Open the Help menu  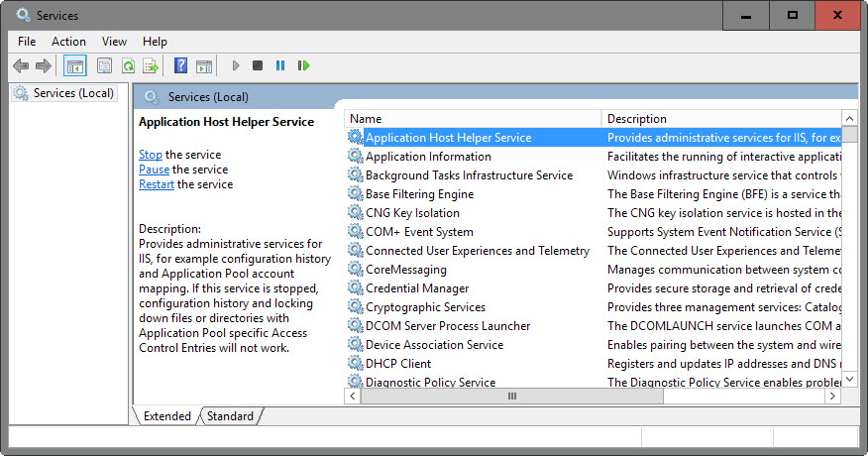(155, 42)
